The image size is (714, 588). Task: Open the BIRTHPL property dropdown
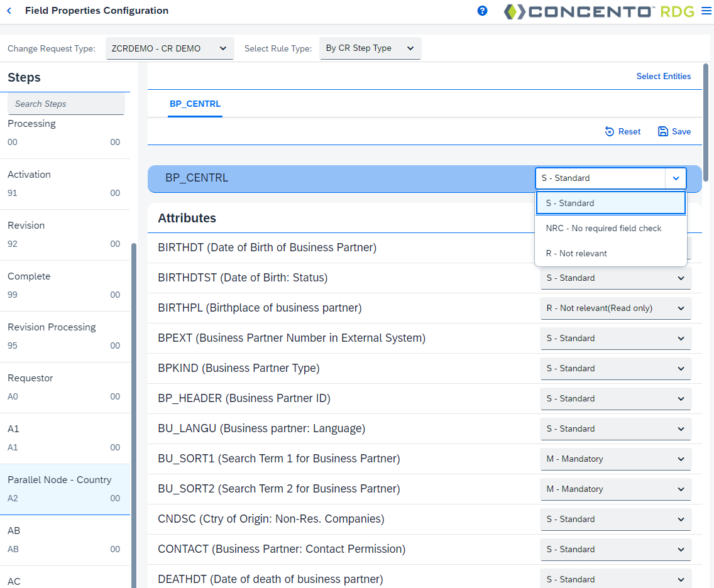[616, 308]
